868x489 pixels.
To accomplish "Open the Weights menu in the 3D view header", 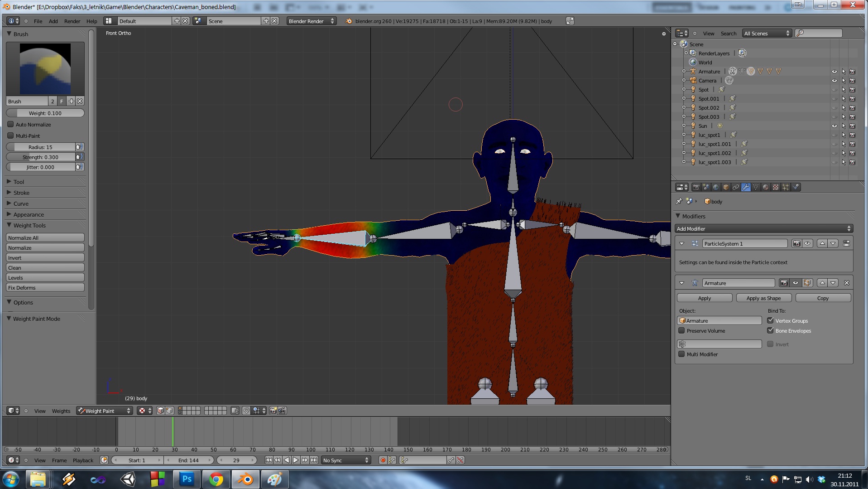I will pos(61,411).
